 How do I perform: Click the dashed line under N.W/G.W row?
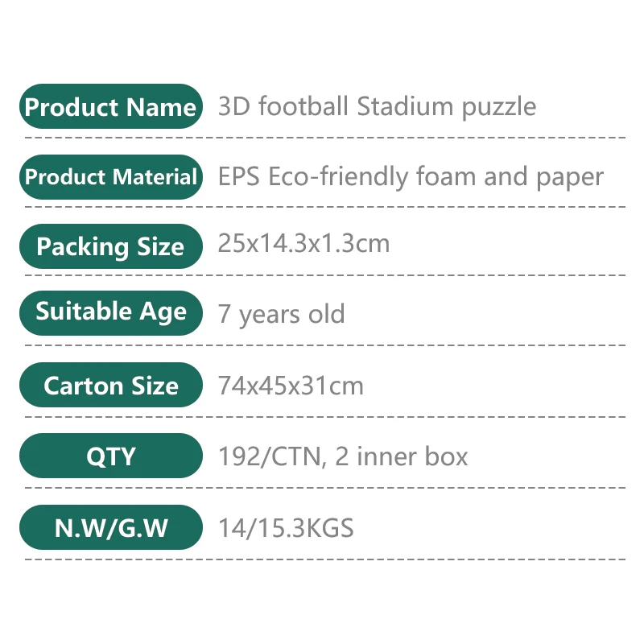(x=325, y=559)
